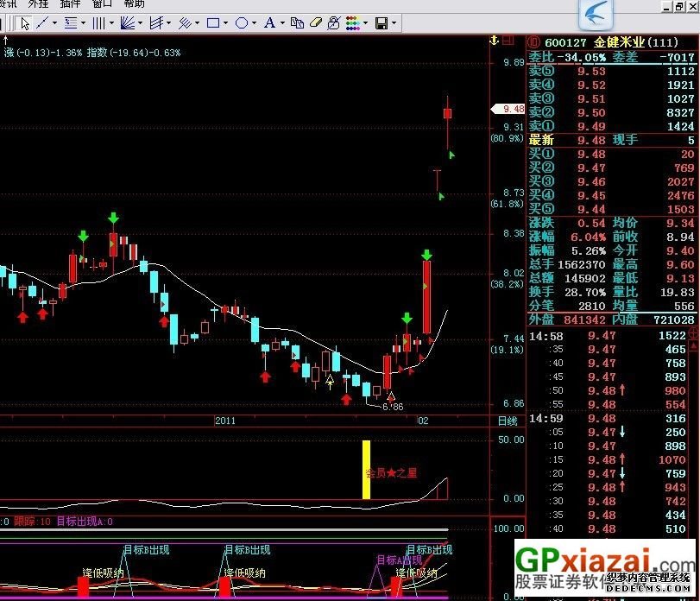The width and height of the screenshot is (700, 601).
Task: Expand the trend line tool dropdown arrow
Action: pyautogui.click(x=55, y=23)
